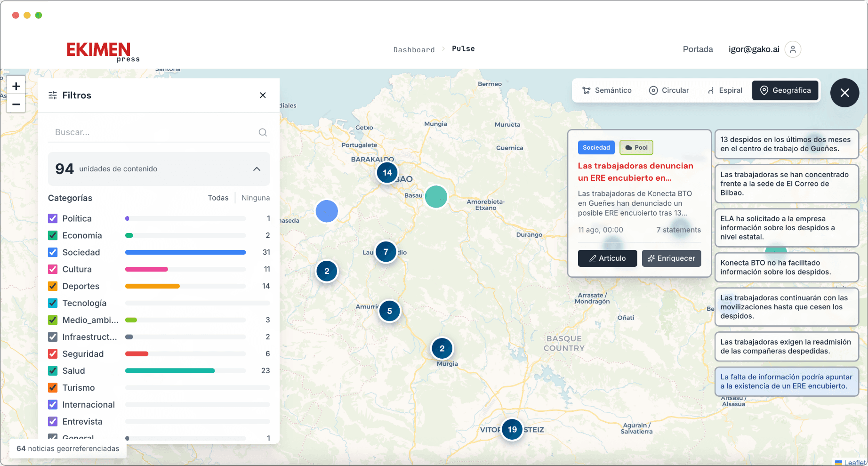Screen dimensions: 868x466
Task: Click the Enriquecer button
Action: 671,258
